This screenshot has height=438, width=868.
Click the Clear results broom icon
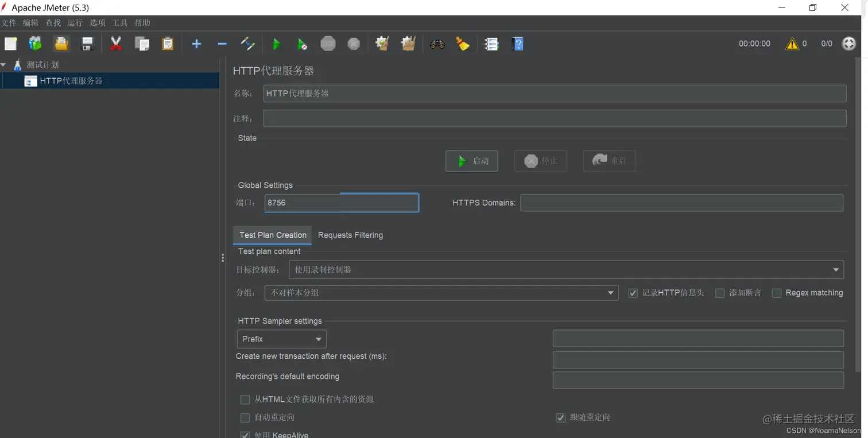pyautogui.click(x=382, y=44)
